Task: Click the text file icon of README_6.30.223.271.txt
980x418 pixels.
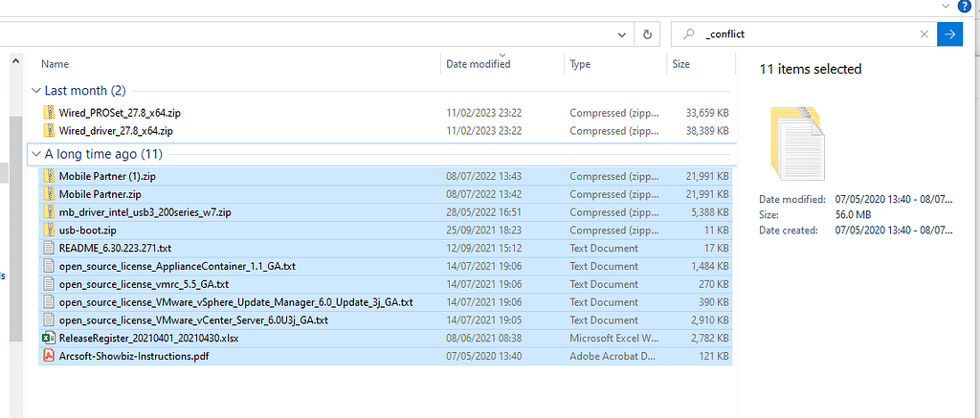Action: pyautogui.click(x=50, y=248)
